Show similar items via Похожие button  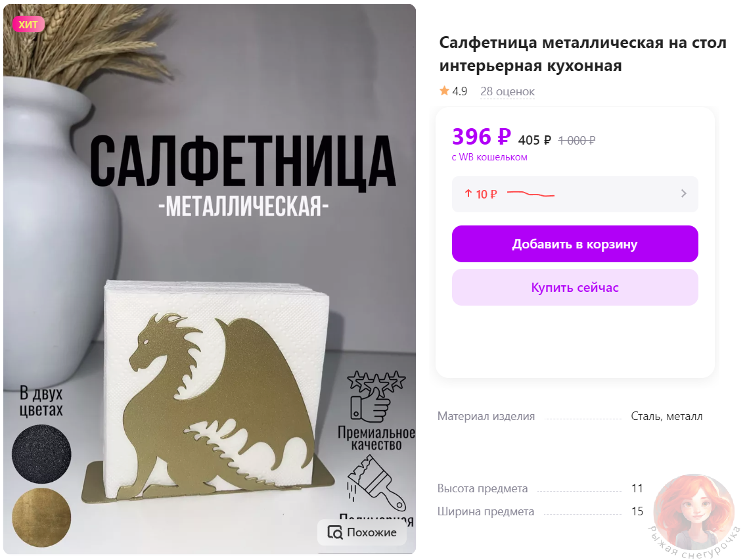(362, 532)
